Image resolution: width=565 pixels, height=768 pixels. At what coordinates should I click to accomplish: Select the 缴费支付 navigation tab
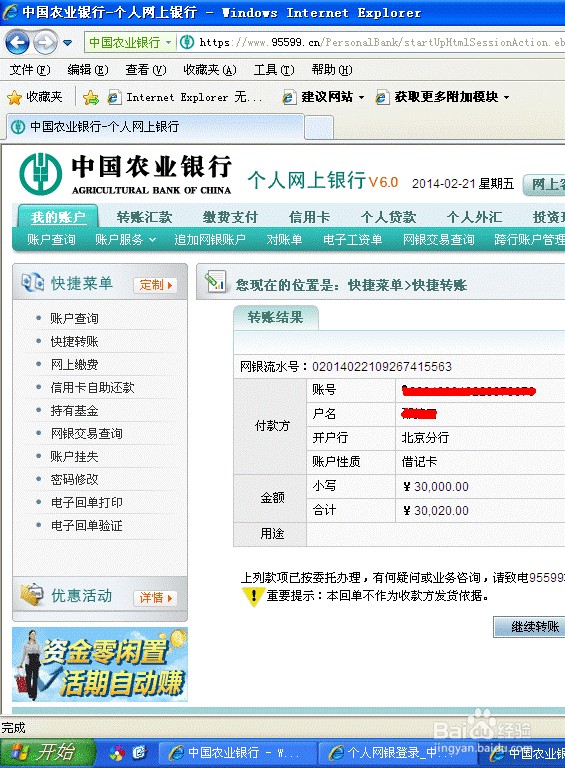click(230, 217)
